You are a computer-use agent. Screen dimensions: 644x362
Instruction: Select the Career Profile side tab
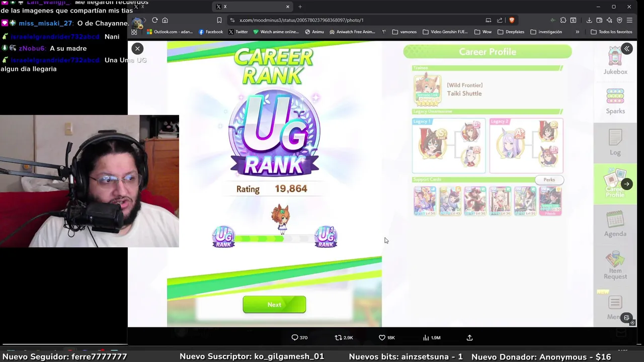[x=615, y=184]
